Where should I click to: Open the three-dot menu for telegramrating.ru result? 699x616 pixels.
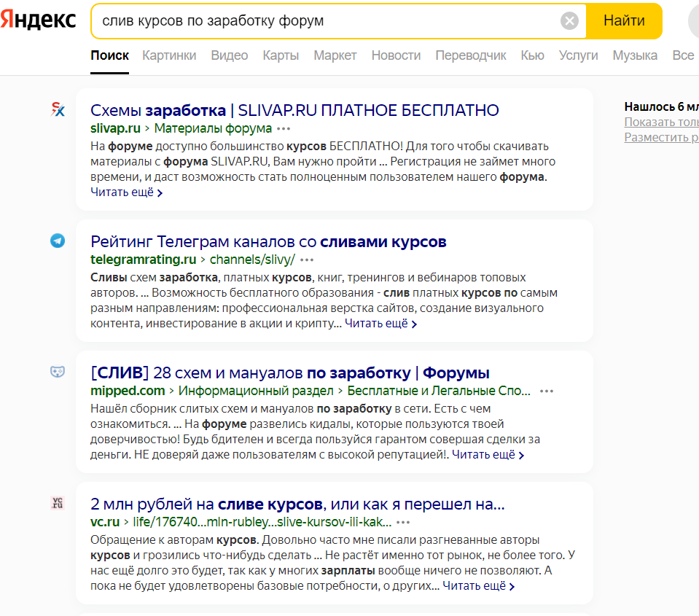click(307, 260)
